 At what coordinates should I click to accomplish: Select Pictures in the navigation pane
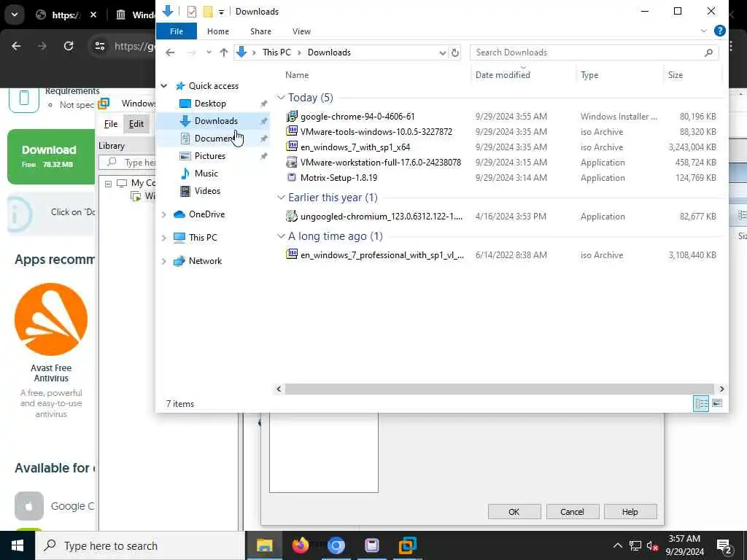tap(209, 156)
